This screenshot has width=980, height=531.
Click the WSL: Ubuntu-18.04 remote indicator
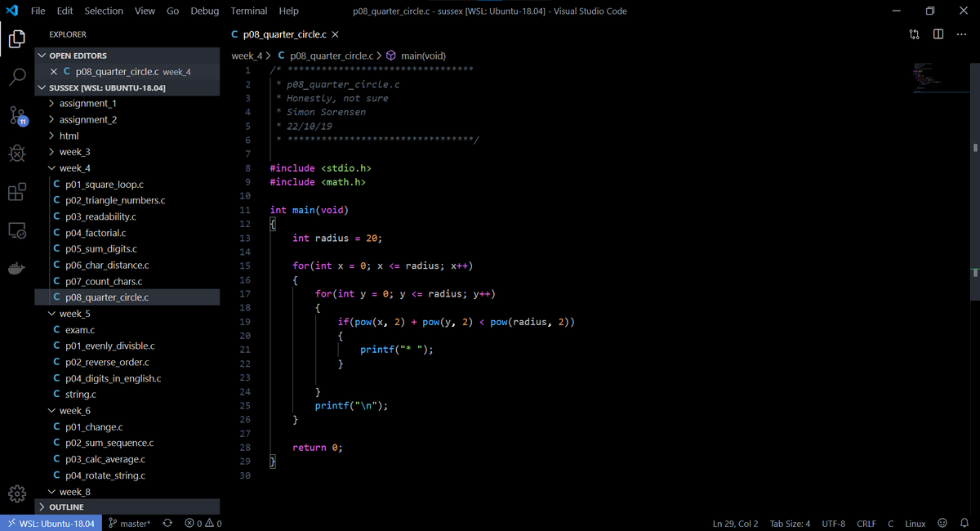coord(51,524)
